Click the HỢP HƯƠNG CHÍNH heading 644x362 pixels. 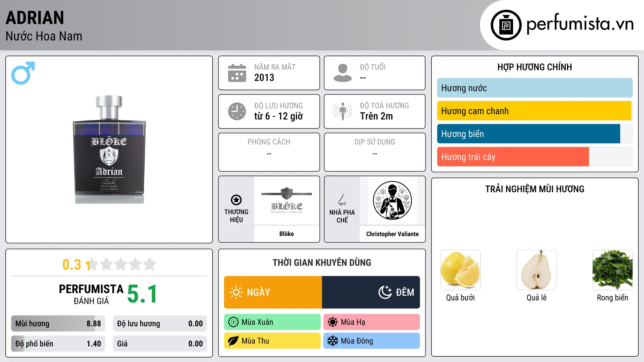pos(535,67)
